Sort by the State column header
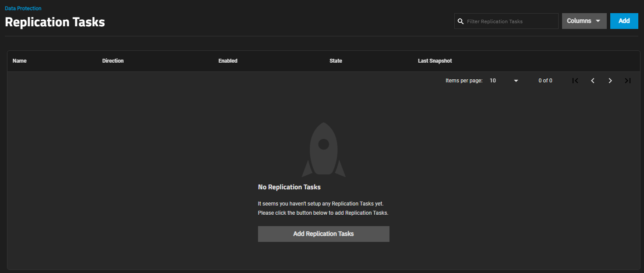Image resolution: width=644 pixels, height=273 pixels. click(336, 61)
